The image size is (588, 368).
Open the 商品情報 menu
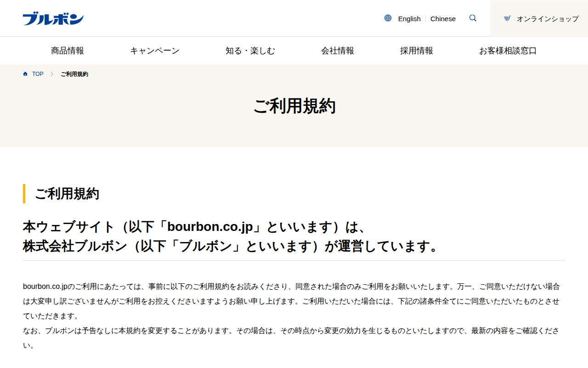click(x=68, y=51)
